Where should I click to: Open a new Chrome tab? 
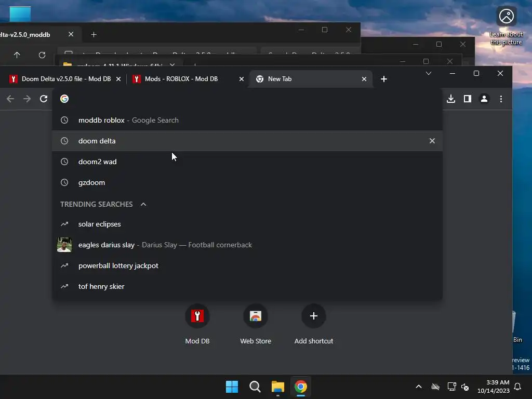384,79
